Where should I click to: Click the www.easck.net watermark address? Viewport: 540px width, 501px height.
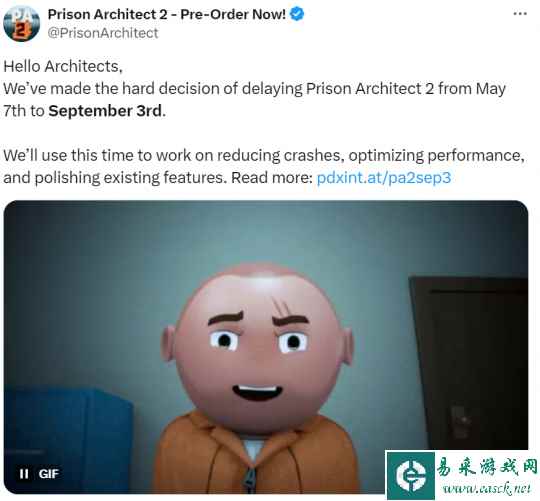[487, 488]
